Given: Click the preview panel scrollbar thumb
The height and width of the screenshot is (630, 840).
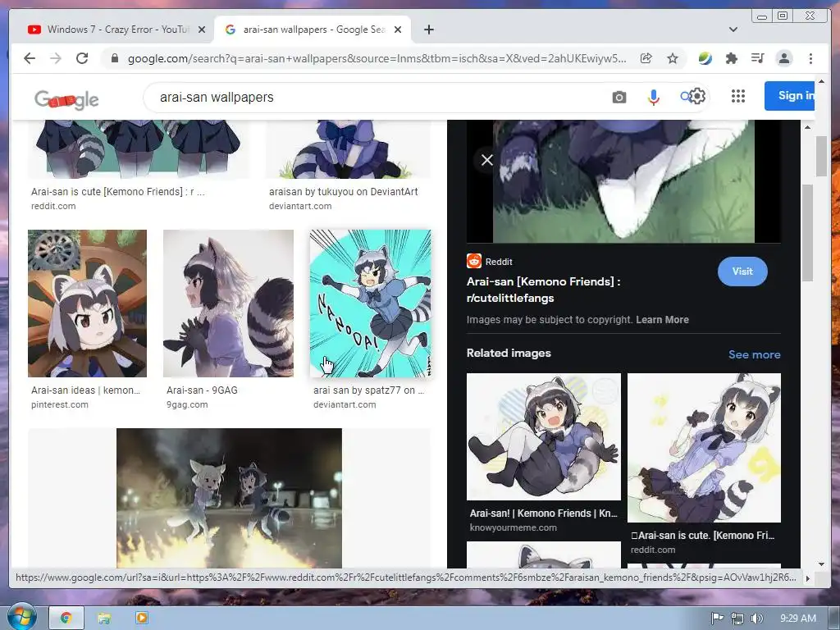Looking at the screenshot, I should tap(807, 232).
